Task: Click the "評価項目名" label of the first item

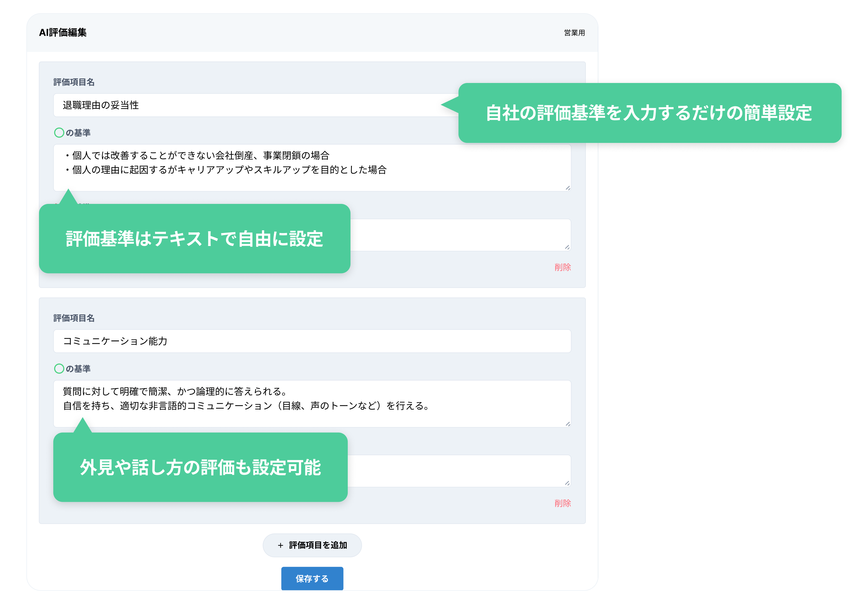Action: tap(74, 82)
